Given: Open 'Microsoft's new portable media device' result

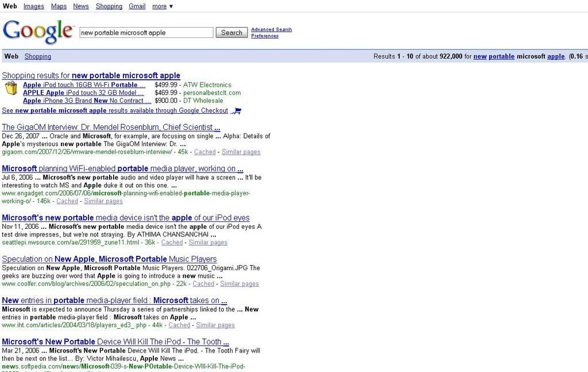Looking at the screenshot, I should (x=126, y=218).
